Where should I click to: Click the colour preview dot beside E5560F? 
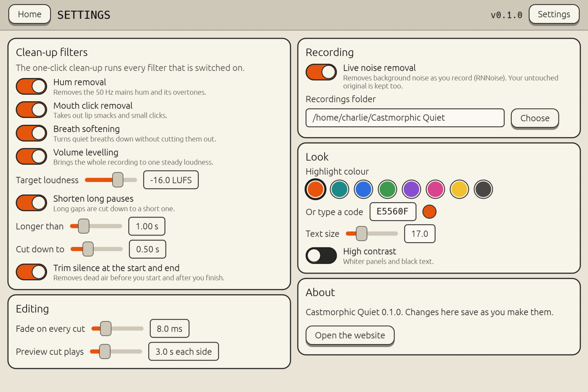click(429, 212)
